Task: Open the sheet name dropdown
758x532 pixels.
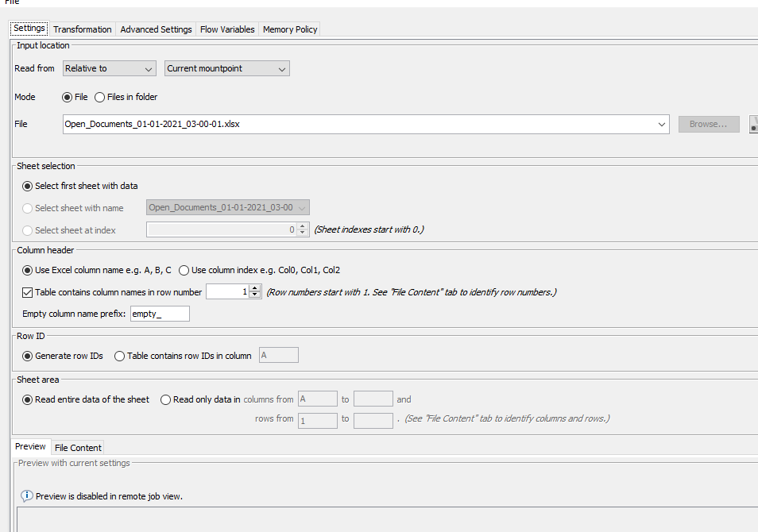Action: click(x=228, y=208)
